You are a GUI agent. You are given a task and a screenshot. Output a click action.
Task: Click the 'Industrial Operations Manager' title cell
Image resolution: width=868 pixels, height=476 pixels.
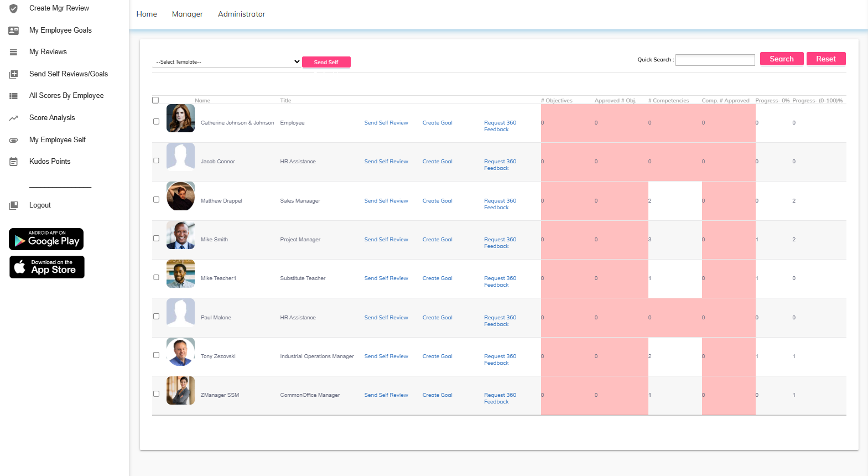[317, 356]
